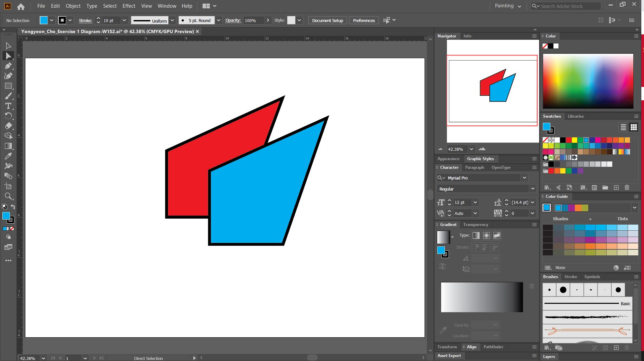The image size is (644, 361).
Task: Open the Painting workspace dropdown
Action: 508,6
